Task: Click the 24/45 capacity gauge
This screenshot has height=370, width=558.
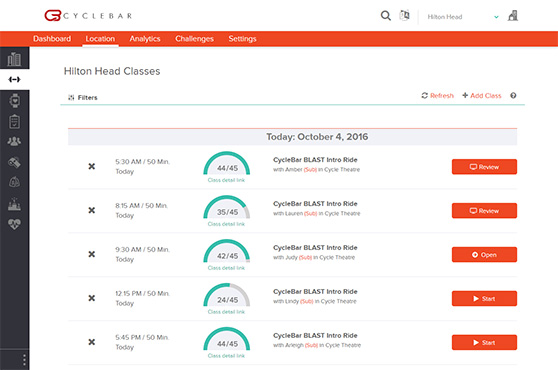Action: [227, 295]
